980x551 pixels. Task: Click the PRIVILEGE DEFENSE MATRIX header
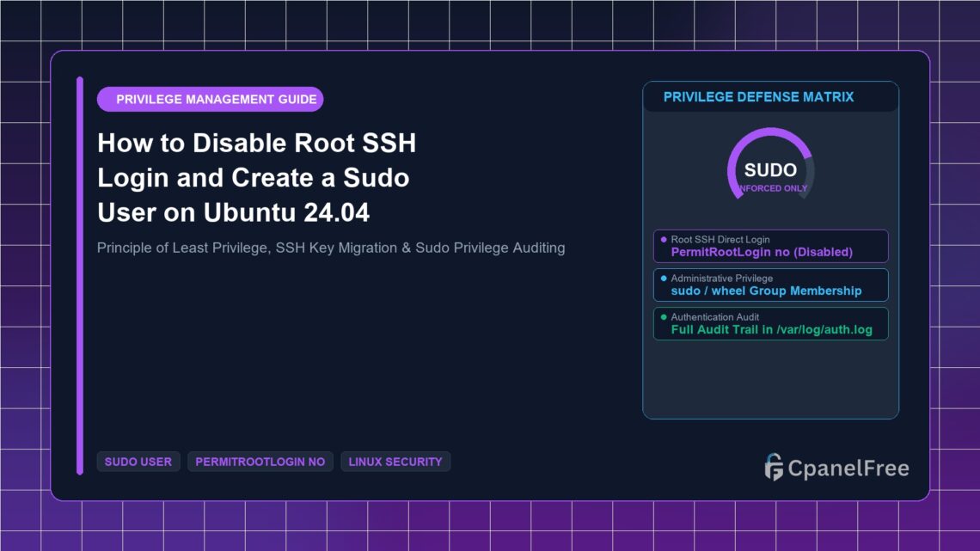point(758,97)
